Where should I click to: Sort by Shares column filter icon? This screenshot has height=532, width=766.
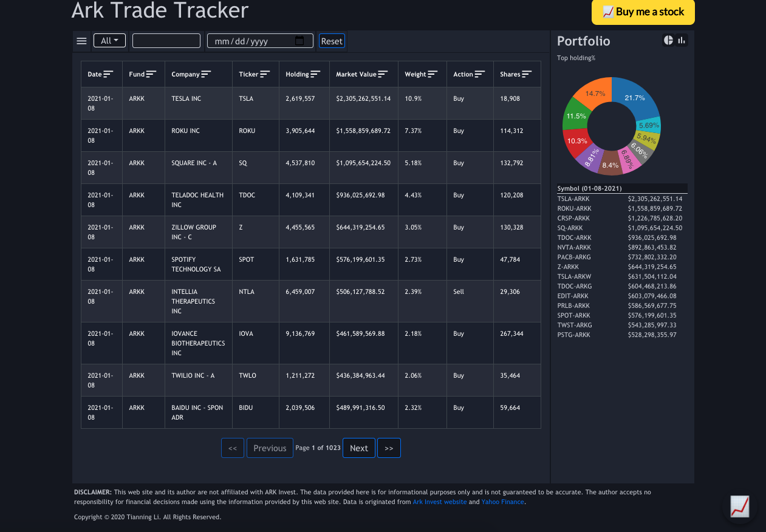[527, 74]
